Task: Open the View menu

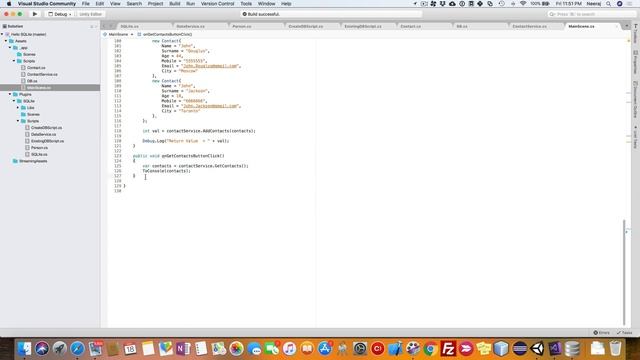Action: pyautogui.click(x=115, y=4)
